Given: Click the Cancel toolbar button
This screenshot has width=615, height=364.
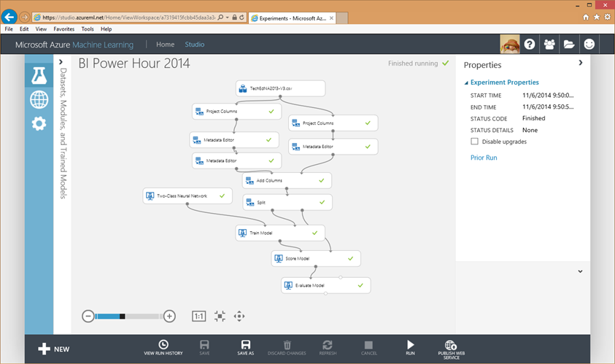Looking at the screenshot, I should point(368,347).
